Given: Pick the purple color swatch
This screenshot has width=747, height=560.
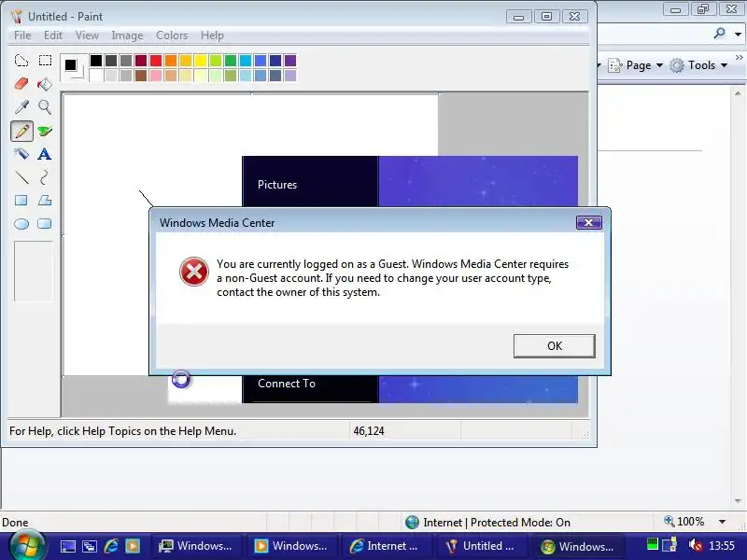Looking at the screenshot, I should 290,61.
